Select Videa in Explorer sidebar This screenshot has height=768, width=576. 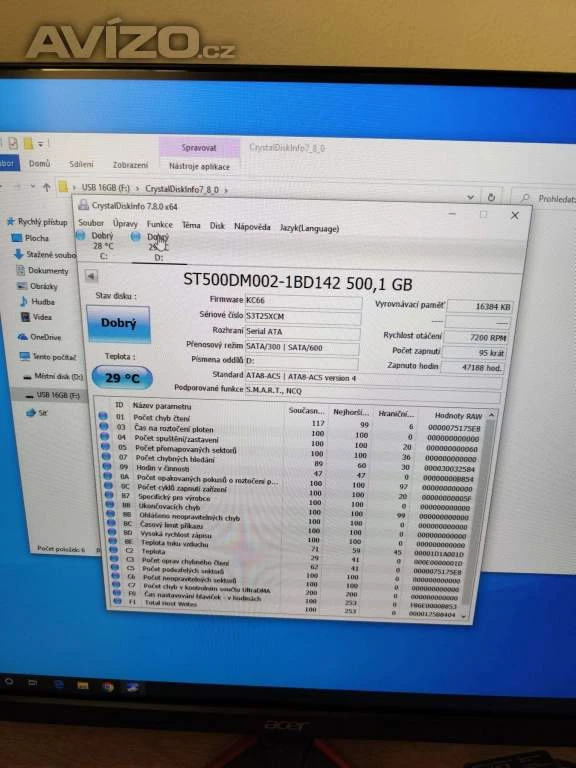point(36,317)
